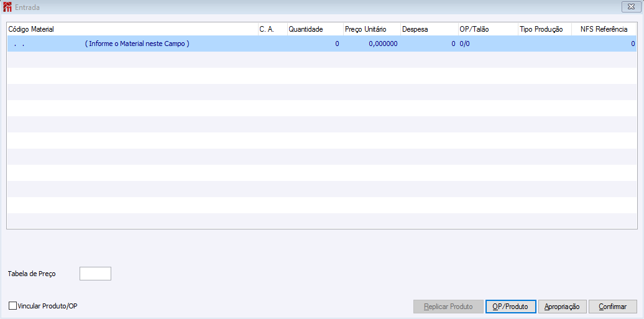Click the Apropriação button
The height and width of the screenshot is (319, 644).
562,307
